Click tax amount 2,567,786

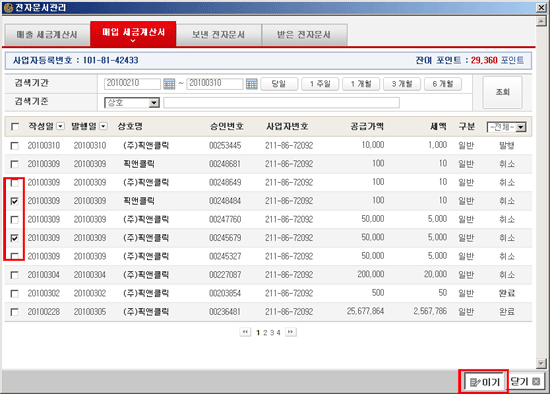[x=430, y=311]
